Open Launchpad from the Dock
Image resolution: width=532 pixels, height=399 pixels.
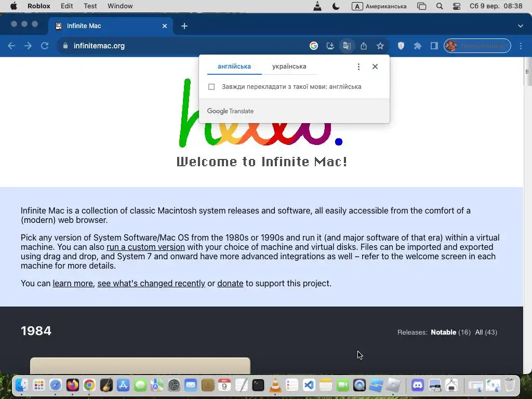pyautogui.click(x=38, y=385)
